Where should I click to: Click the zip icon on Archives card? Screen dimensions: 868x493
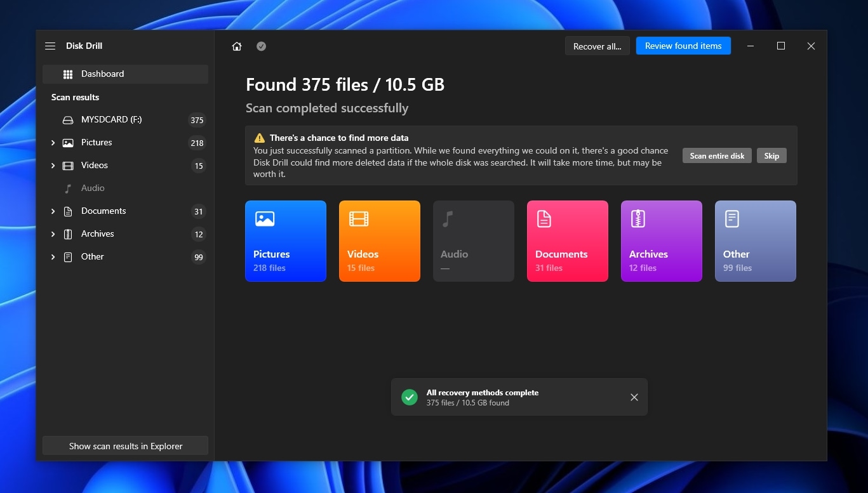pos(638,219)
